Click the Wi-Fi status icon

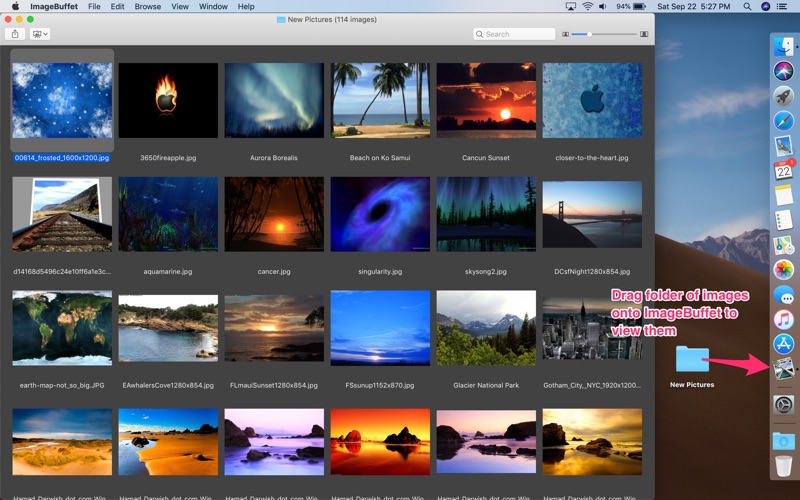(x=588, y=7)
